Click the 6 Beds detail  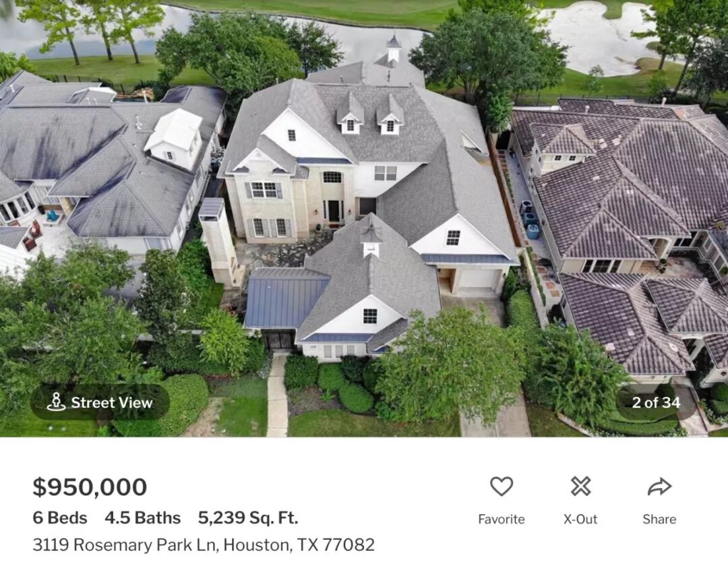pyautogui.click(x=60, y=518)
